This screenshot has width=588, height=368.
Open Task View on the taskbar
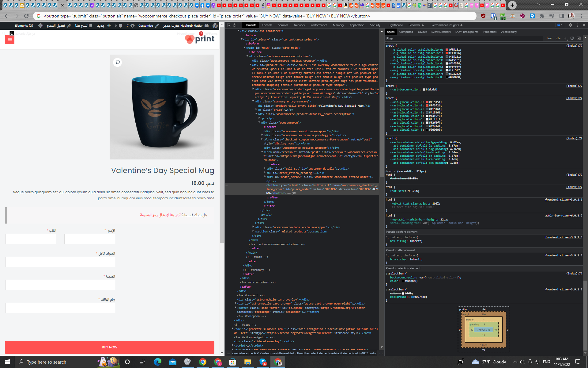142,362
